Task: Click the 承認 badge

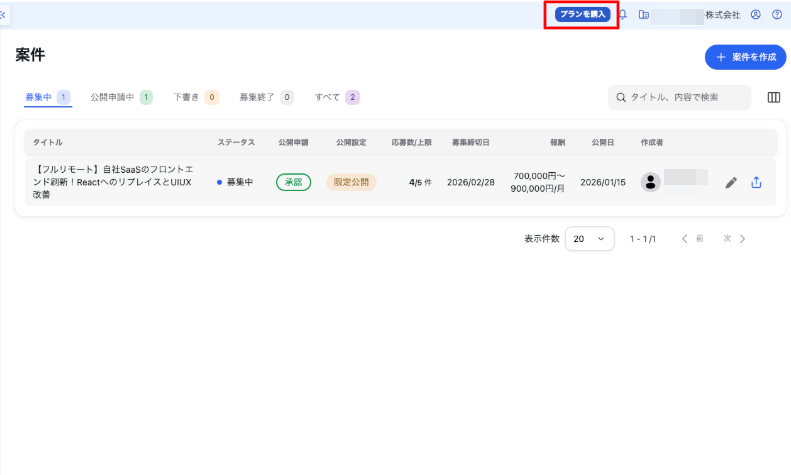Action: (x=293, y=182)
